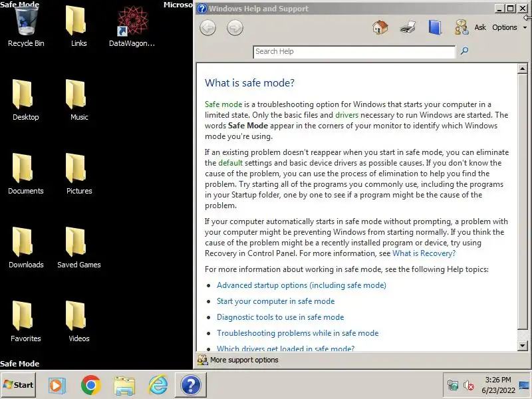Click the Windows Help and Support title bar
This screenshot has height=399, width=532.
pos(344,9)
